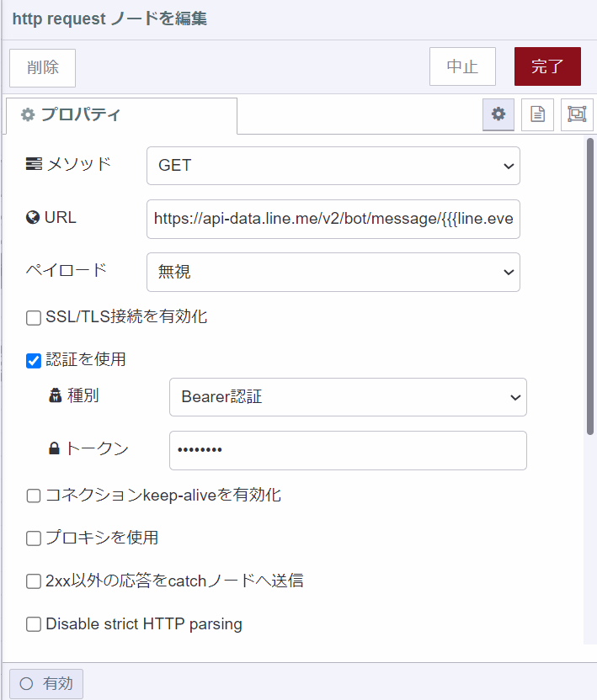
Task: Click the 中止 cancel button
Action: (x=462, y=66)
